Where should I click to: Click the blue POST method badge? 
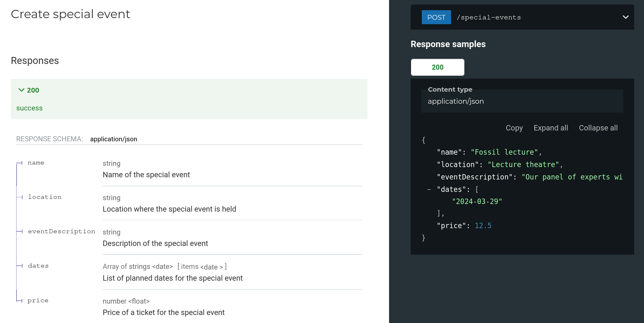click(x=436, y=17)
